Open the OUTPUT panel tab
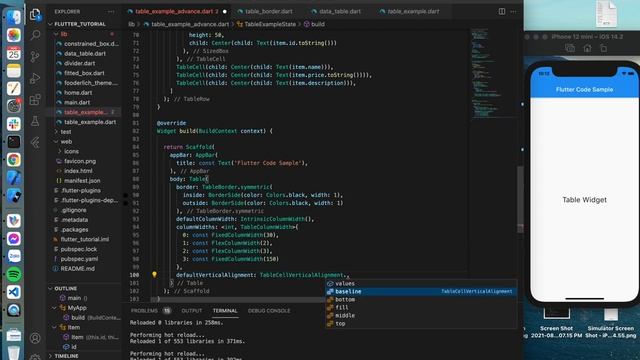Screen dimensions: 640x360 [191, 311]
